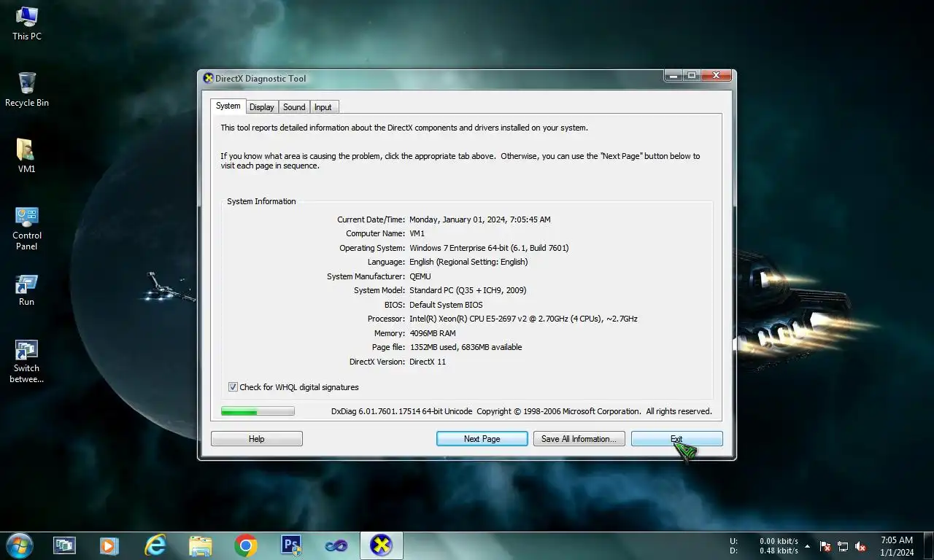Click the QEMU manufacturer value

tap(420, 276)
